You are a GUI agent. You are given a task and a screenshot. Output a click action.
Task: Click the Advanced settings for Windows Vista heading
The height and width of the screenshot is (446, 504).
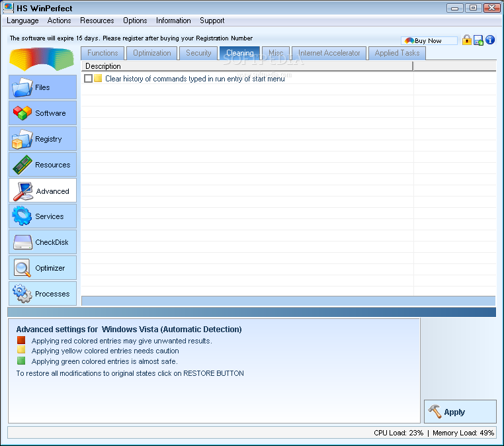click(129, 330)
